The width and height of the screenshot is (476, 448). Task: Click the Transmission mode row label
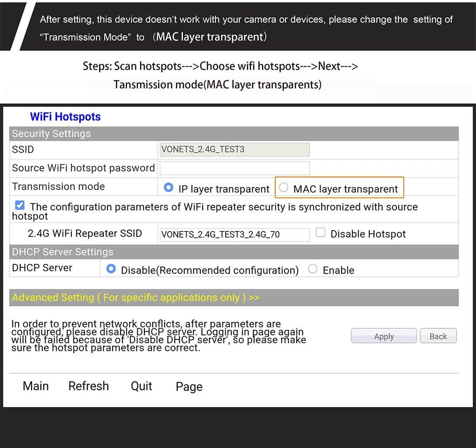58,186
